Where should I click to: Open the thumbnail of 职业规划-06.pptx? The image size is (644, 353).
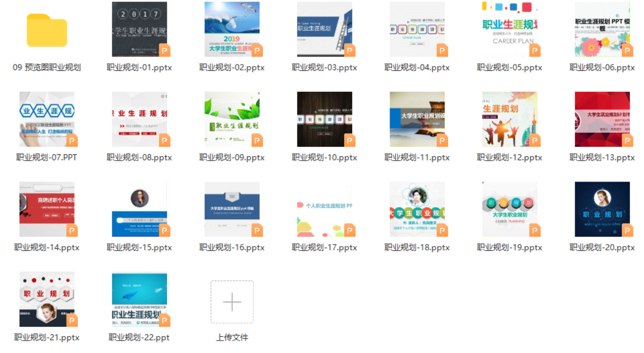coord(603,29)
